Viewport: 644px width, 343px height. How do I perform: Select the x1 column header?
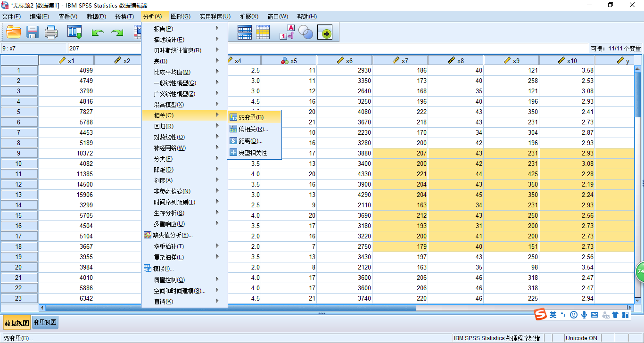[66, 60]
